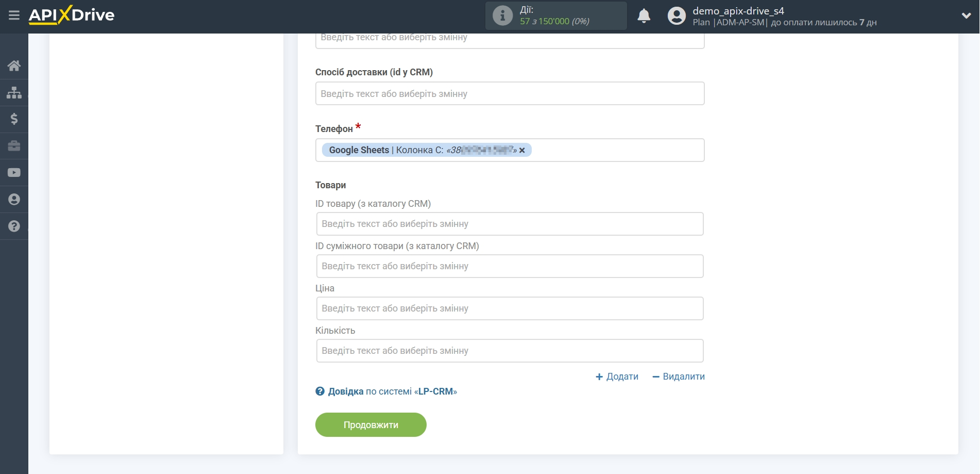Viewport: 980px width, 474px height.
Task: Click the APIXDrive logo
Action: pyautogui.click(x=72, y=15)
